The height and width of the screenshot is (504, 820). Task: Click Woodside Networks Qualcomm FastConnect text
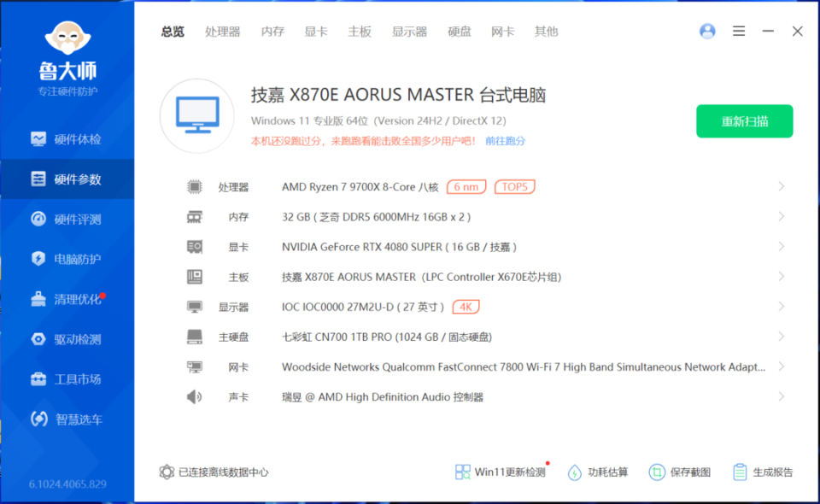pos(524,367)
